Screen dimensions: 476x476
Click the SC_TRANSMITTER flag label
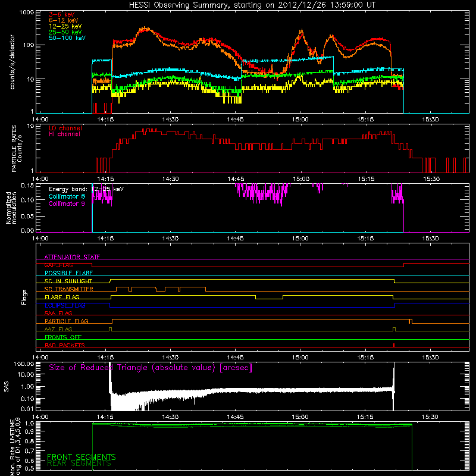68,289
